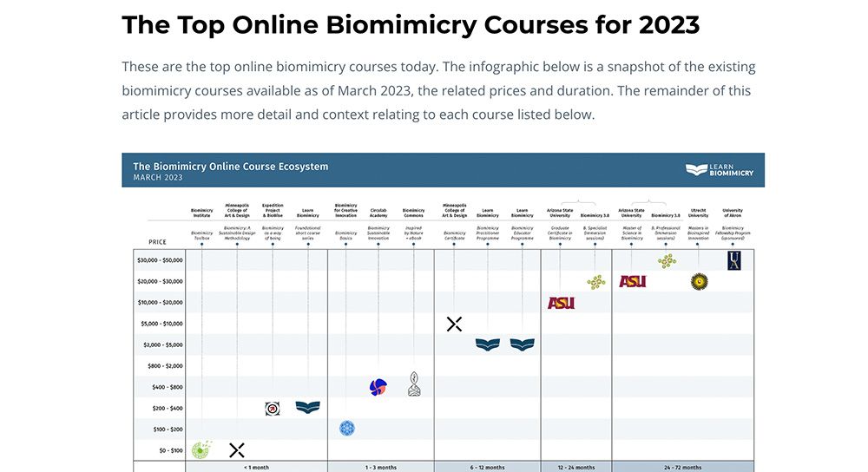Click the Learn Biomimicry logo in infographic header
Viewport: 868px width, 472px height.
pos(719,170)
